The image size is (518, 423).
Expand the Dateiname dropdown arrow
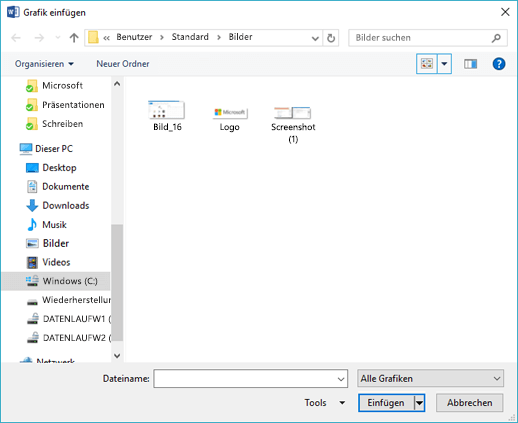click(x=341, y=379)
